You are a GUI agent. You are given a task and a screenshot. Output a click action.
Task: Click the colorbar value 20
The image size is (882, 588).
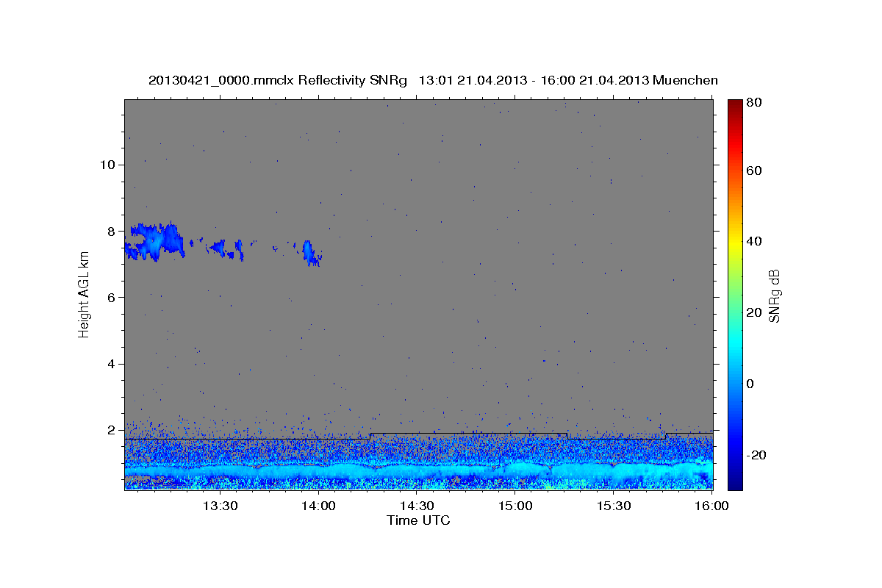(755, 312)
